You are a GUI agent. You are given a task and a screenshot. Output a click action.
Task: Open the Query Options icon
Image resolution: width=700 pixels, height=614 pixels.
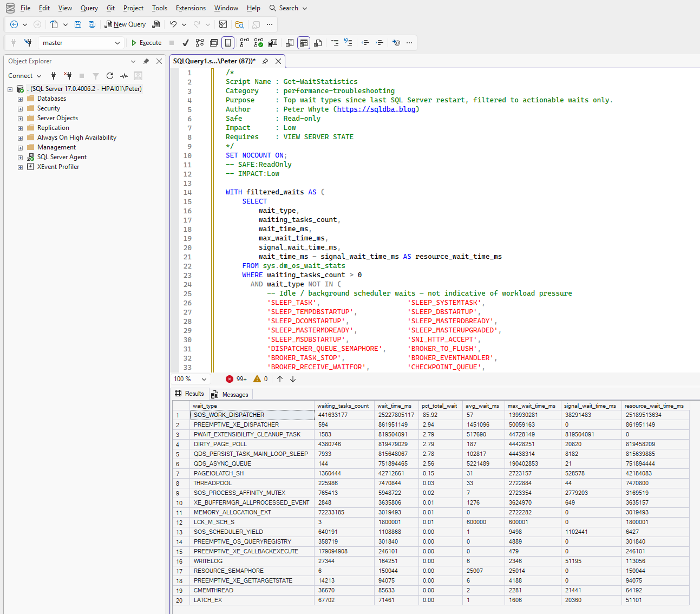[x=214, y=43]
